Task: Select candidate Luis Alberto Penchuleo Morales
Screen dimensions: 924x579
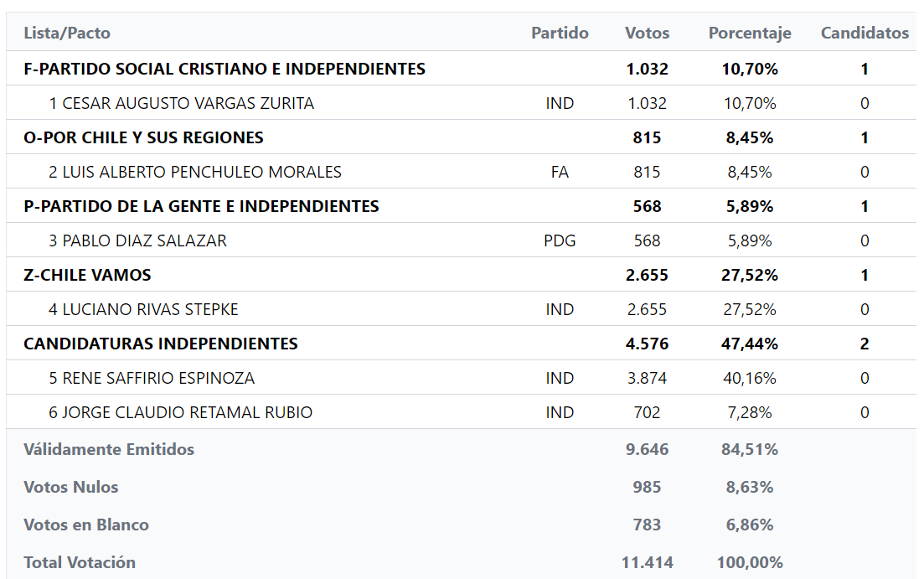Action: coord(195,172)
